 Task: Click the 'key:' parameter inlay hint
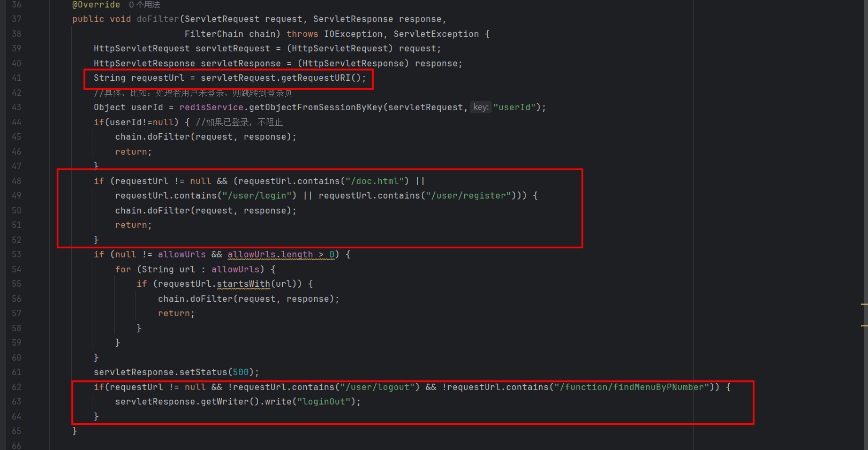(480, 107)
